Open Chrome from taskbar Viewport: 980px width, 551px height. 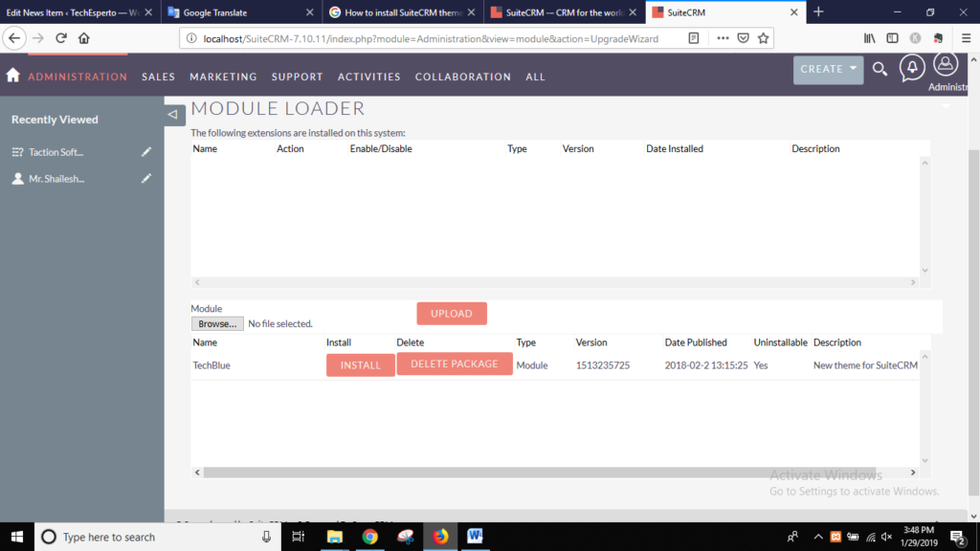pyautogui.click(x=370, y=537)
